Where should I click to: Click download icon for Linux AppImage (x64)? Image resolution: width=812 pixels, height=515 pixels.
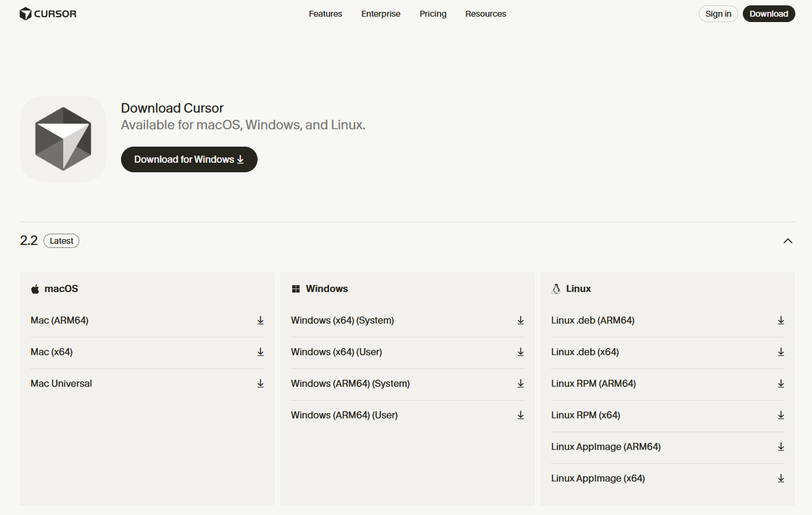click(x=781, y=479)
